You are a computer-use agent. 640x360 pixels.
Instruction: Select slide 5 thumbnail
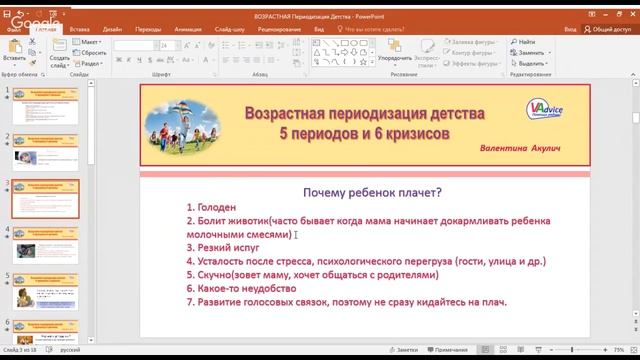(45, 292)
